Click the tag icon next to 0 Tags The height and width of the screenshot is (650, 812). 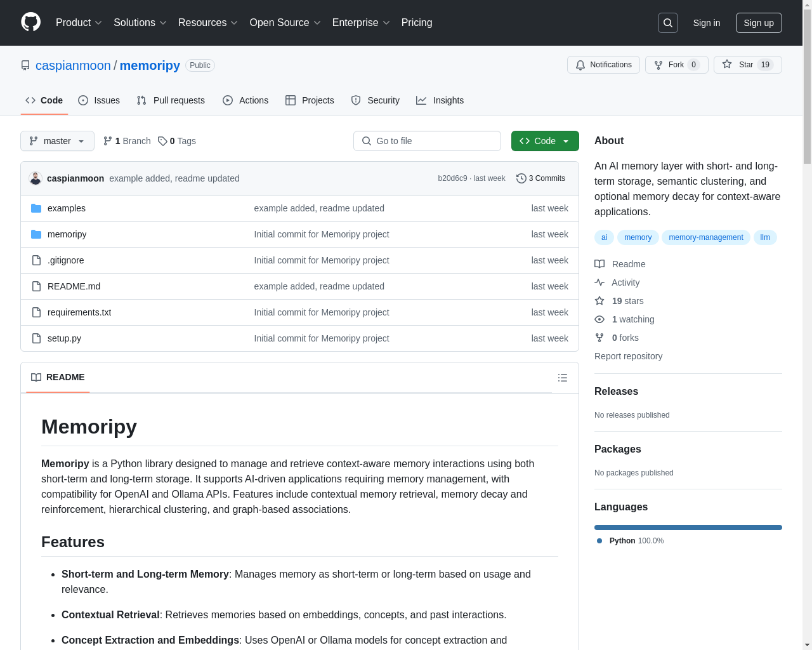(x=162, y=141)
